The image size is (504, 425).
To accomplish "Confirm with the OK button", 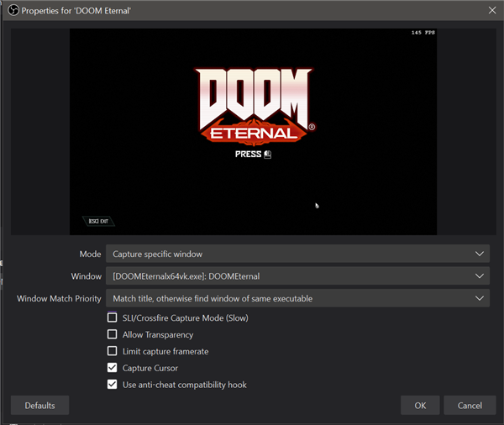I will click(x=420, y=406).
